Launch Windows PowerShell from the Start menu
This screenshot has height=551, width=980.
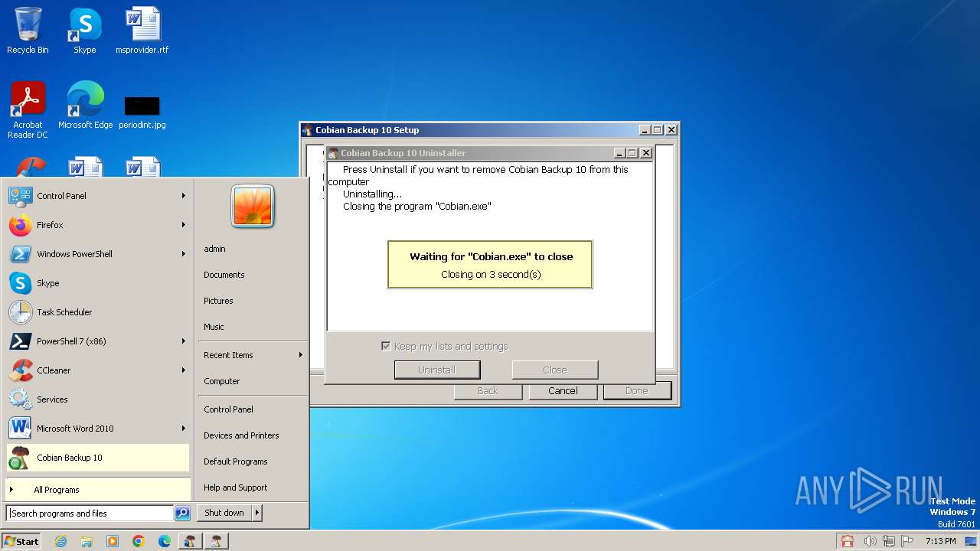(x=98, y=254)
